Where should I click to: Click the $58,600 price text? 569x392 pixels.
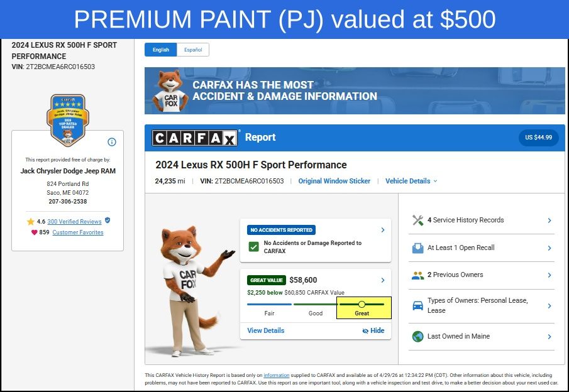pos(304,280)
